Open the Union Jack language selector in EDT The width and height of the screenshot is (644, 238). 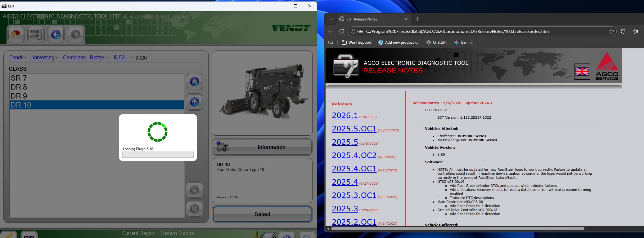coord(29,236)
